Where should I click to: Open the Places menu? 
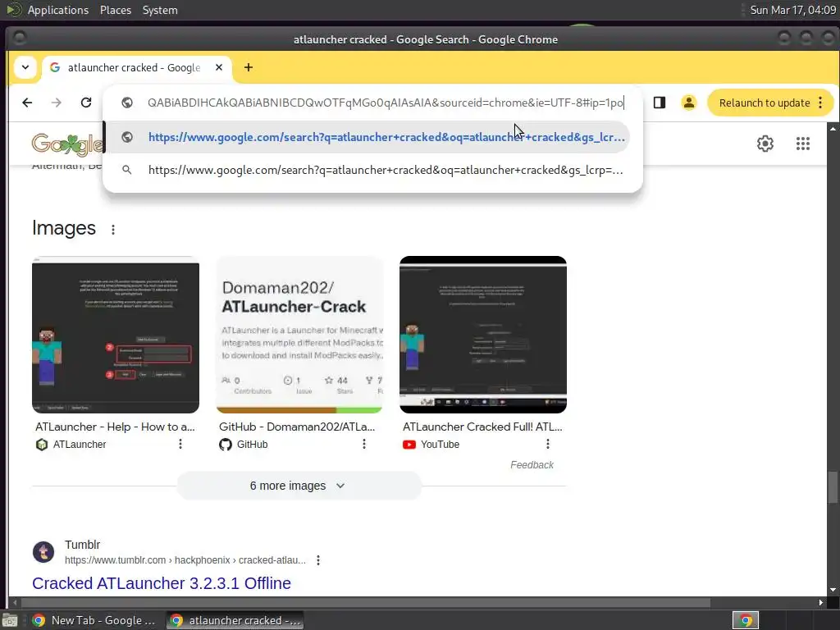pyautogui.click(x=116, y=10)
